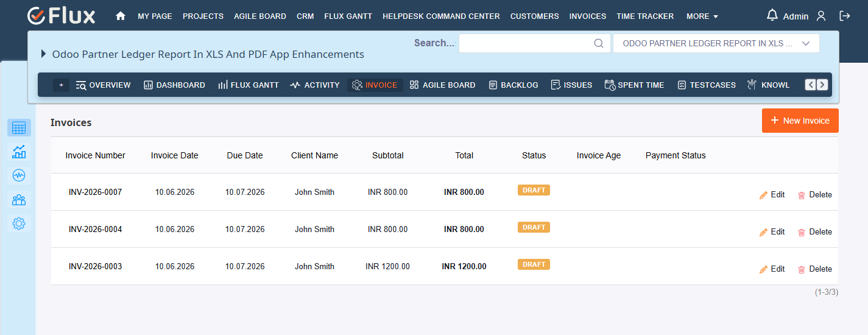Click invoice number INV-2026-0007
Viewport: 868px width, 335px height.
pyautogui.click(x=96, y=192)
